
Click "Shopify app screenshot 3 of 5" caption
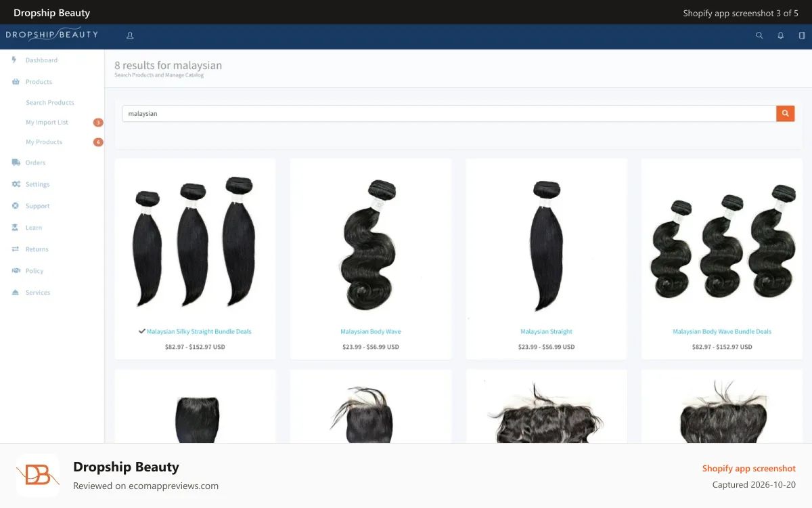point(740,13)
